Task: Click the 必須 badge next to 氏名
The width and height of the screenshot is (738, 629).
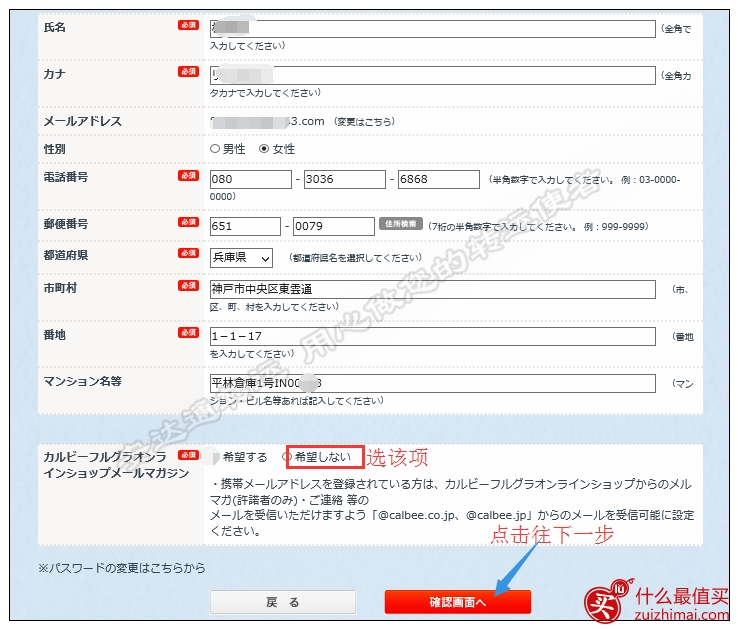Action: tap(188, 25)
